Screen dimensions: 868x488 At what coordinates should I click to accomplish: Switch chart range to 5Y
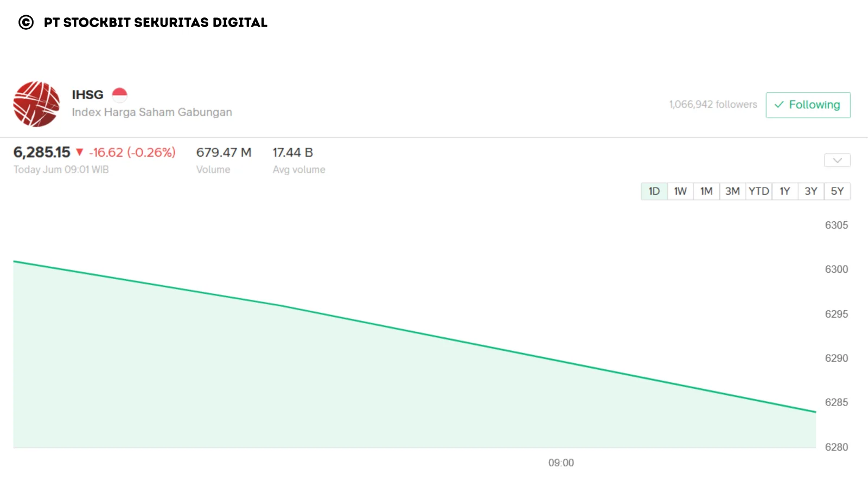click(x=837, y=191)
